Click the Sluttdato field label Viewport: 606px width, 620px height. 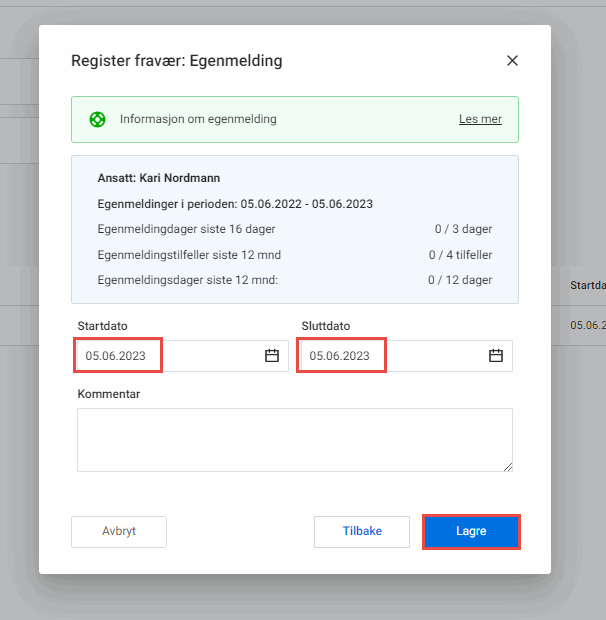click(x=326, y=326)
